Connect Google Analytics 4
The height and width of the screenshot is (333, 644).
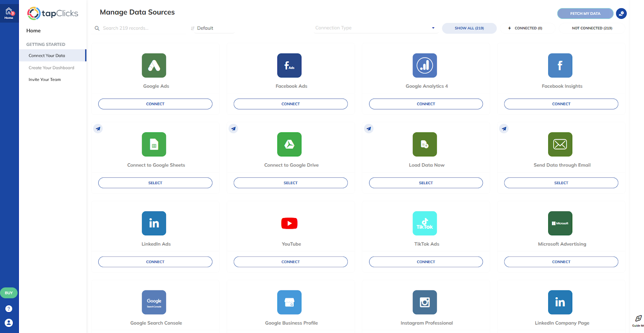coord(426,104)
